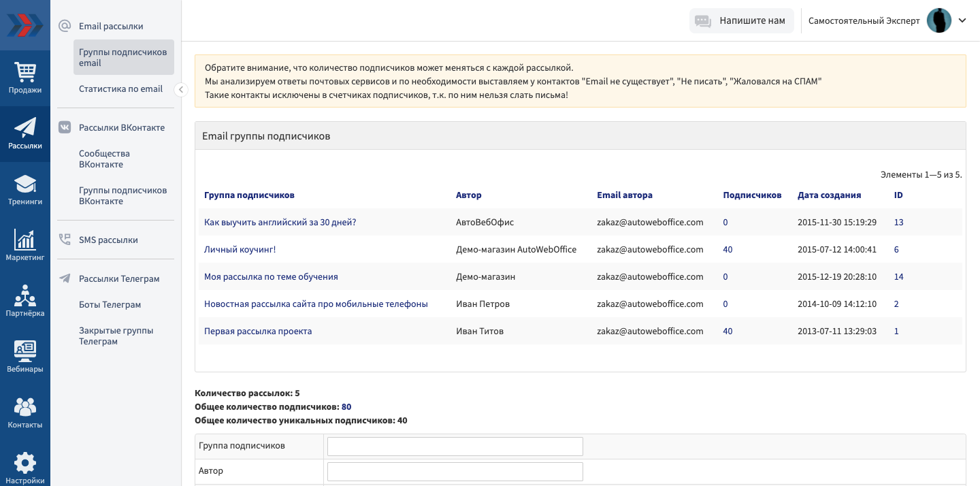980x486 pixels.
Task: Click the AutoWebOffice logo at top left
Action: click(25, 25)
